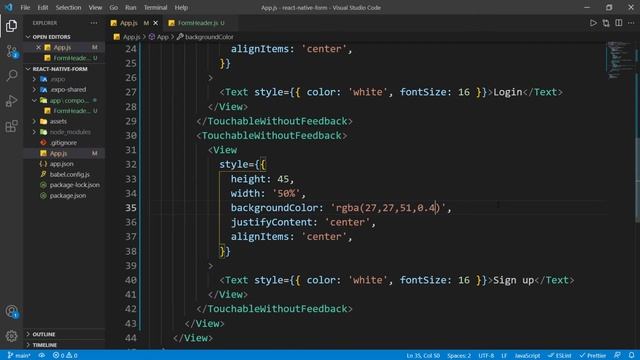Screen dimensions: 640x360
Task: Click the Prettier status item
Action: coord(593,356)
